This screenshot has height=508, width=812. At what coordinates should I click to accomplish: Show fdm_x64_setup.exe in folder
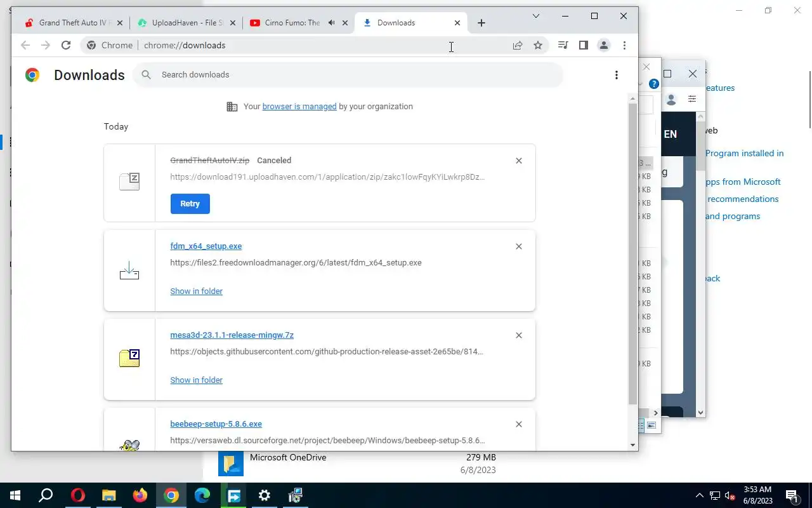tap(197, 291)
